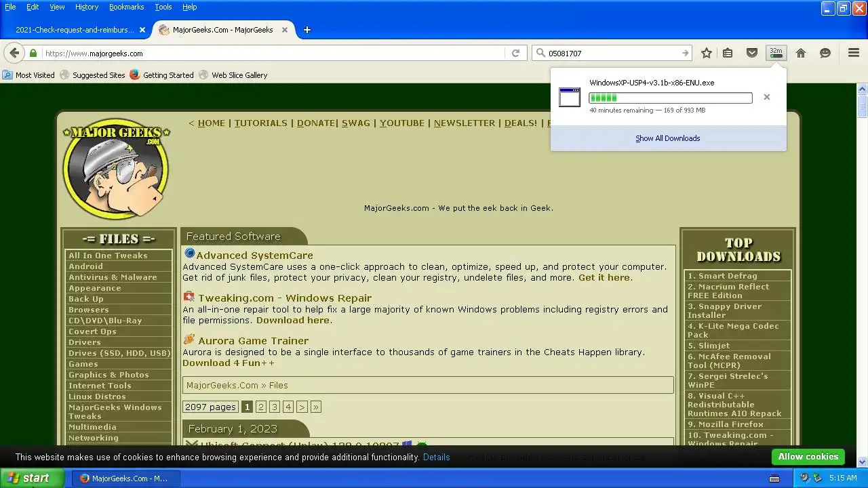Open the Firefox hamburger menu

(854, 53)
